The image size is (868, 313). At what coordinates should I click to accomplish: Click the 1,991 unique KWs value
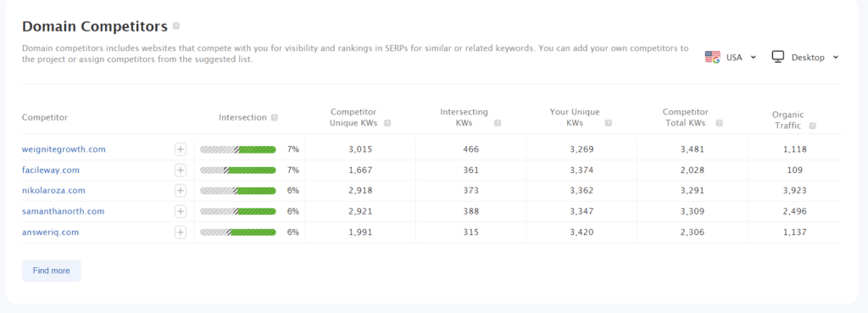tap(360, 232)
